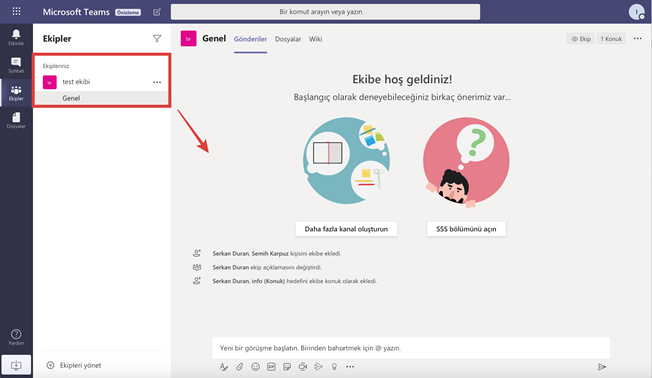Open the app launcher grid icon
This screenshot has height=378, width=652.
click(16, 11)
